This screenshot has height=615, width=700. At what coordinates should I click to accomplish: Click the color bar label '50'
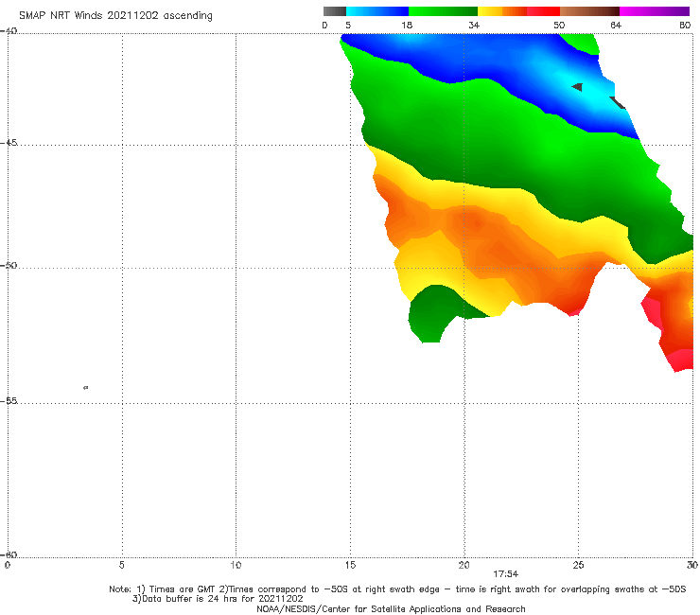(559, 26)
